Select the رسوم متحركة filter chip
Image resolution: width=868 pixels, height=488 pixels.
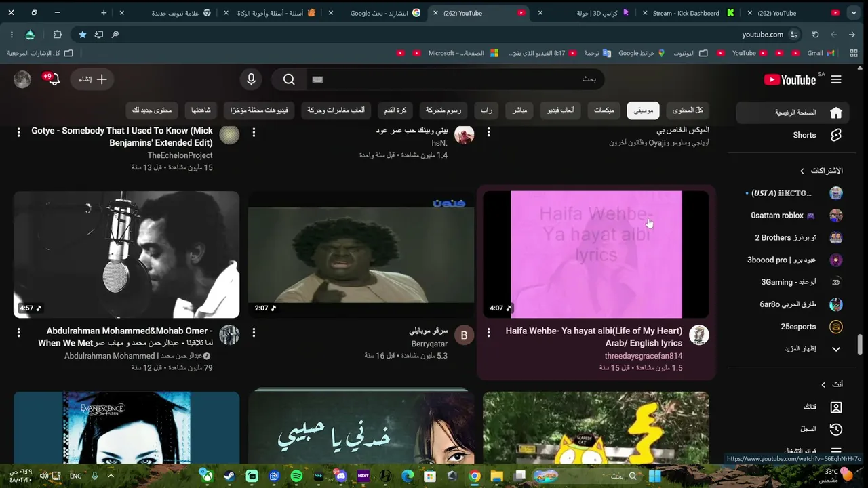click(443, 110)
